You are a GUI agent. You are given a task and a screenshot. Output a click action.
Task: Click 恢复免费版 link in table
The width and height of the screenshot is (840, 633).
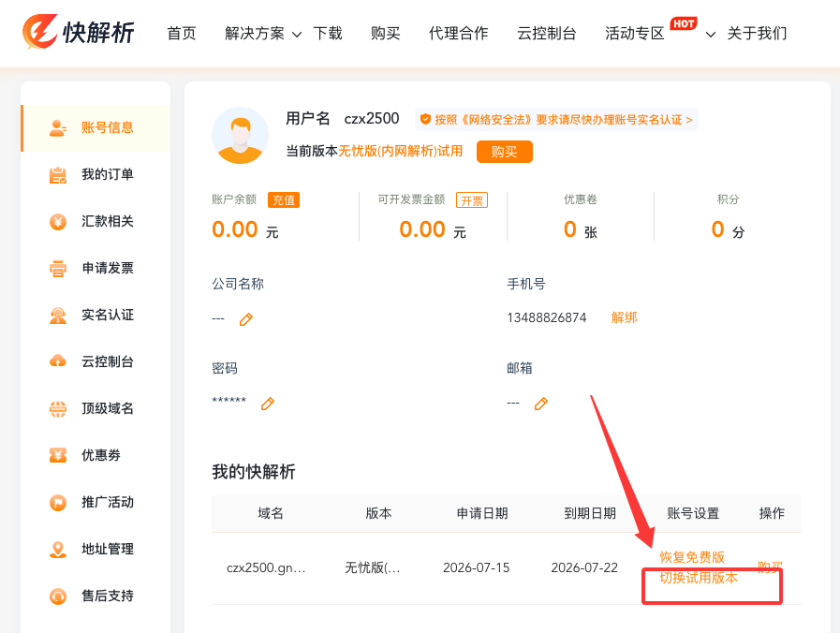(692, 557)
